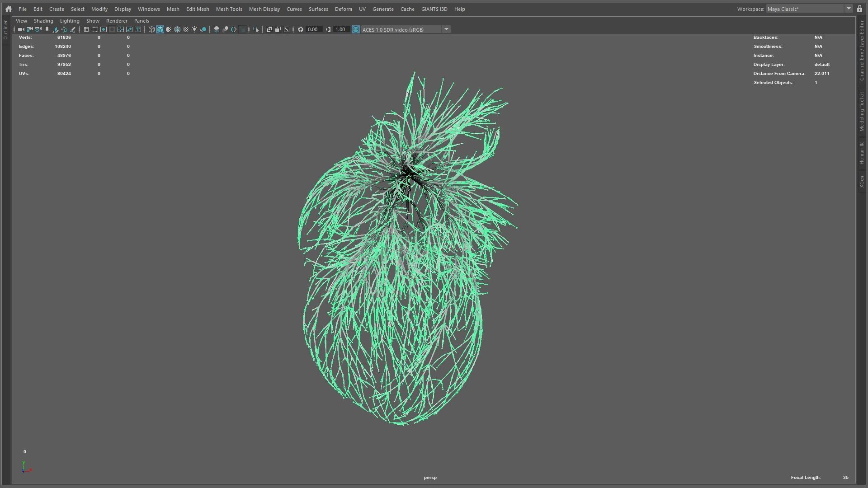868x488 pixels.
Task: Open the GIANTS I3D menu
Action: click(434, 9)
